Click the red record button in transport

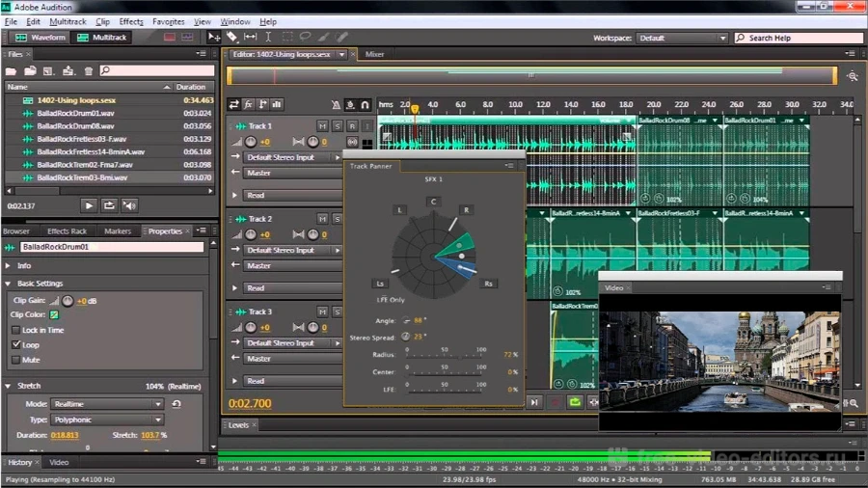coord(556,402)
